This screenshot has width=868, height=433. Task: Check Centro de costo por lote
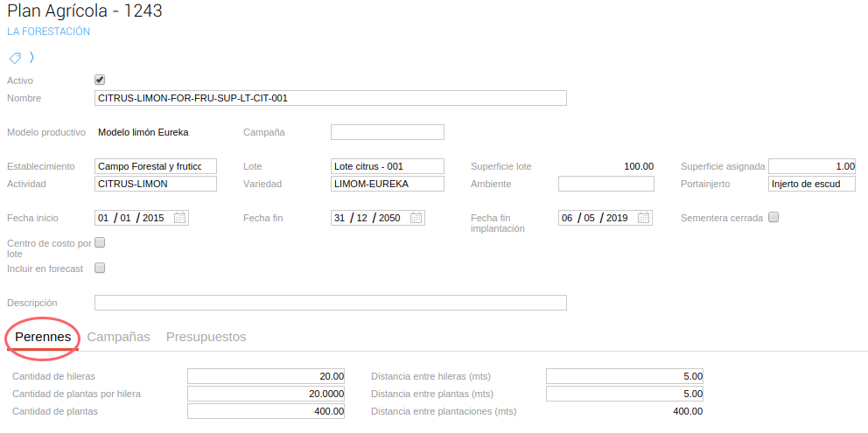[x=100, y=242]
